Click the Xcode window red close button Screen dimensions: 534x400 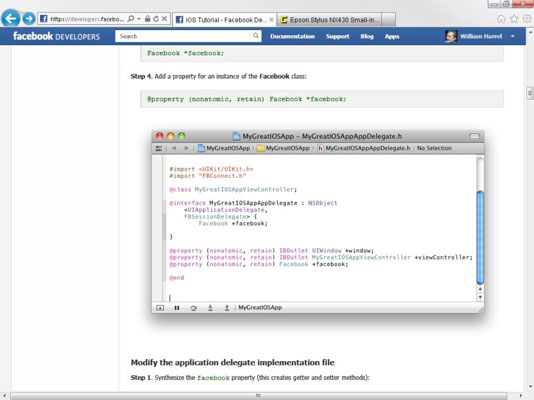(x=159, y=136)
